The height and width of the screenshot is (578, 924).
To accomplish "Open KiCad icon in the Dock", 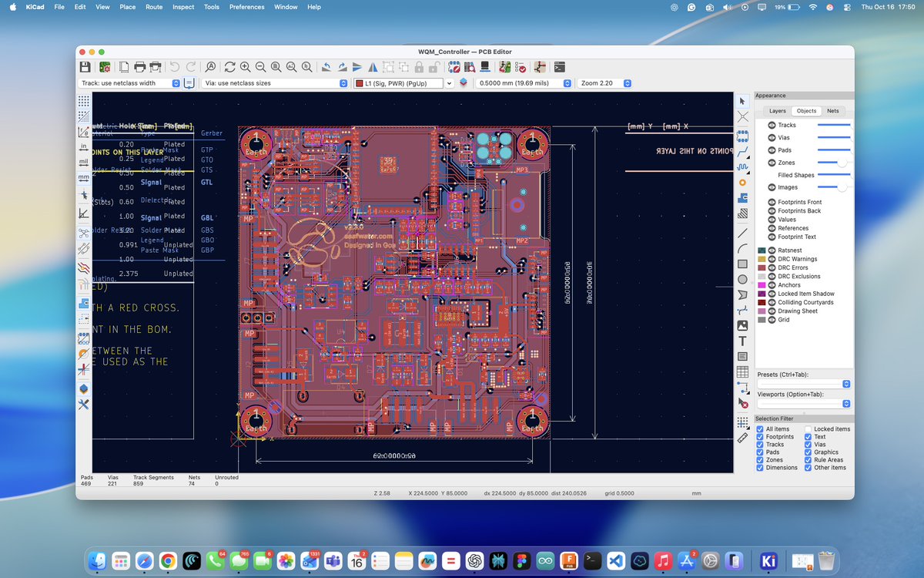I will (x=768, y=560).
